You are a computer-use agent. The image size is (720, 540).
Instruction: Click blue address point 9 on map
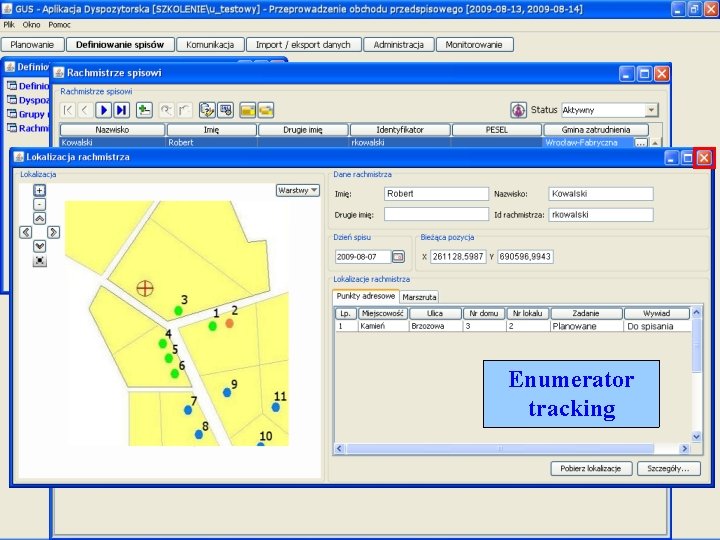227,393
